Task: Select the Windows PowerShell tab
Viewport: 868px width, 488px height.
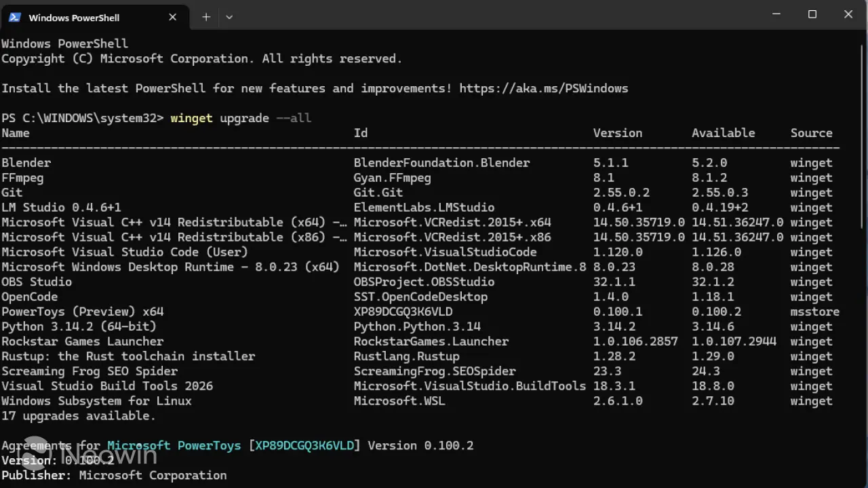Action: (x=94, y=17)
